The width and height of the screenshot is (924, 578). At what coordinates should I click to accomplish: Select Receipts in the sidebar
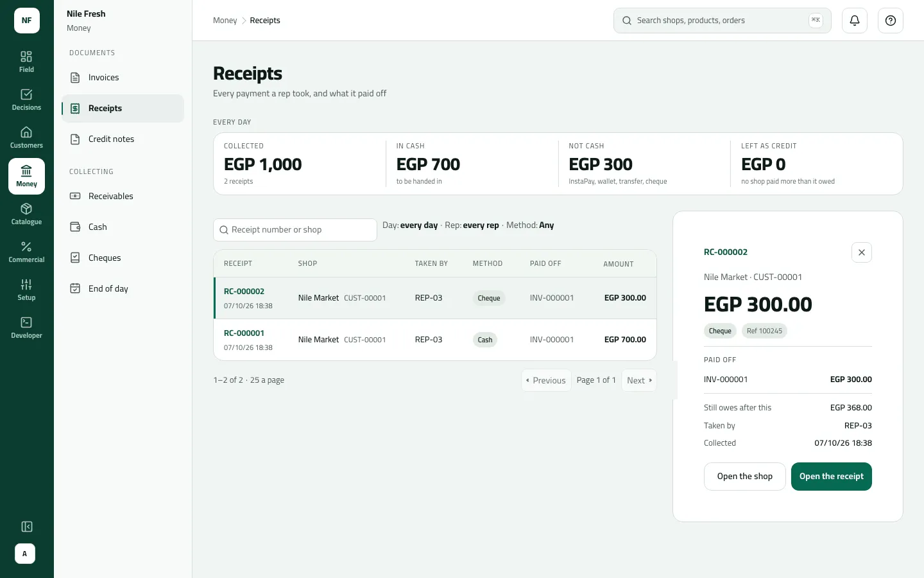click(x=123, y=109)
